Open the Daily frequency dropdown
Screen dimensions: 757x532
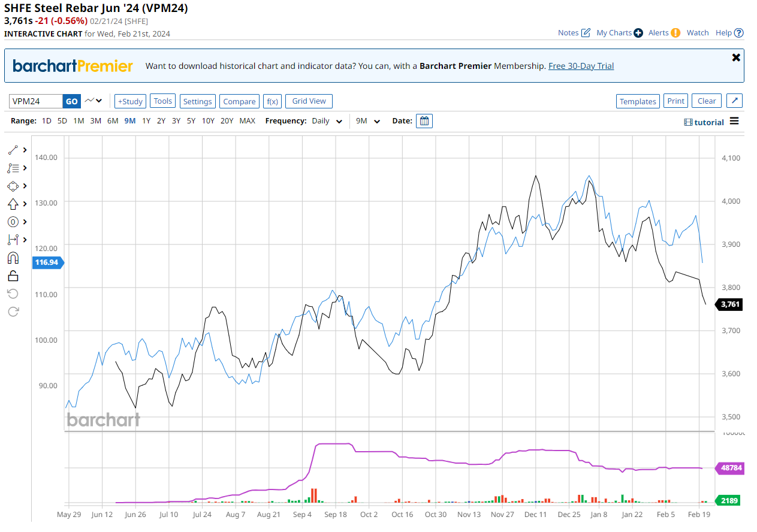click(x=327, y=121)
